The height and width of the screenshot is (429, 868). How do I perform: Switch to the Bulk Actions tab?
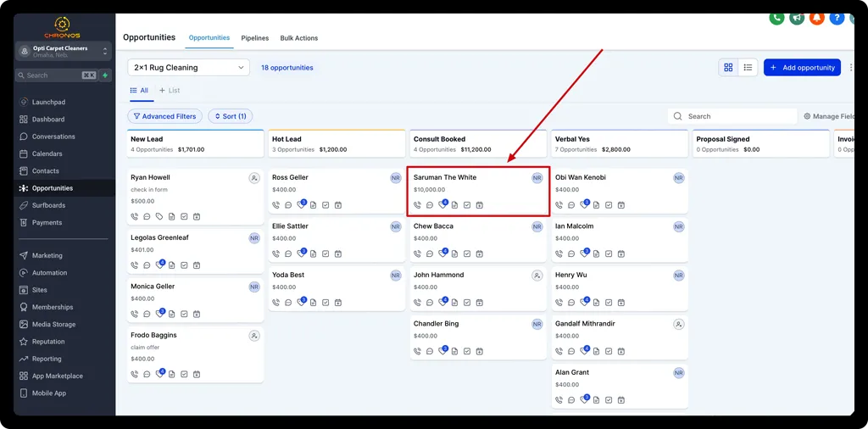[x=299, y=38]
